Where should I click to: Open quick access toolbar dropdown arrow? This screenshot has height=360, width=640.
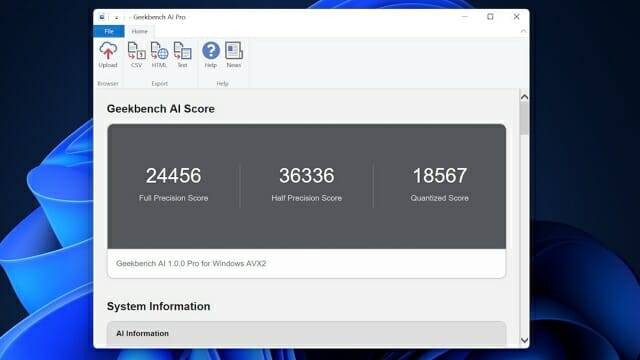(116, 17)
